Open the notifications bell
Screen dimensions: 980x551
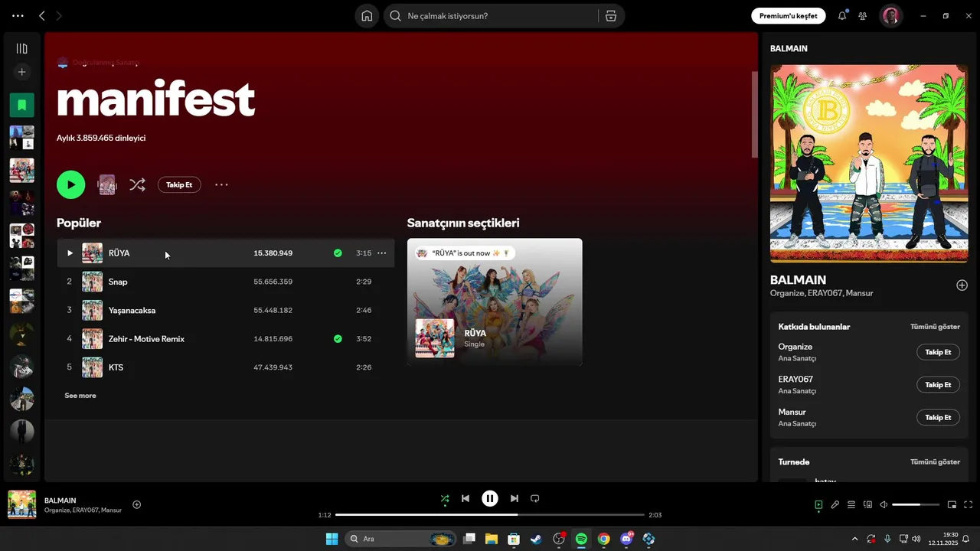(842, 15)
